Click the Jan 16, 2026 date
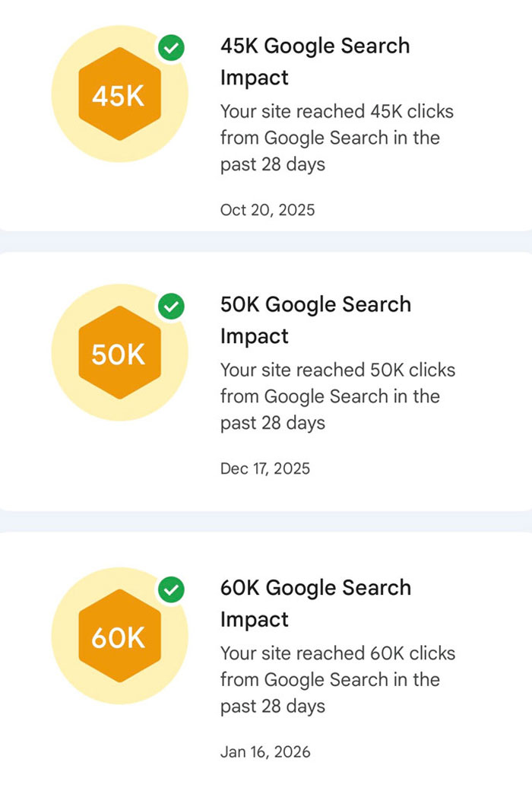Viewport: 532px width, 788px height. 265,751
